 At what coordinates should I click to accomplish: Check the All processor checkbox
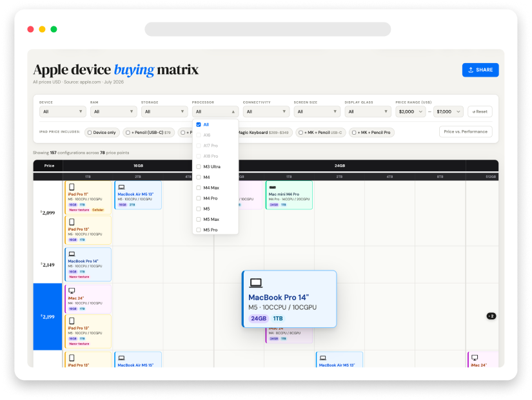tap(199, 125)
